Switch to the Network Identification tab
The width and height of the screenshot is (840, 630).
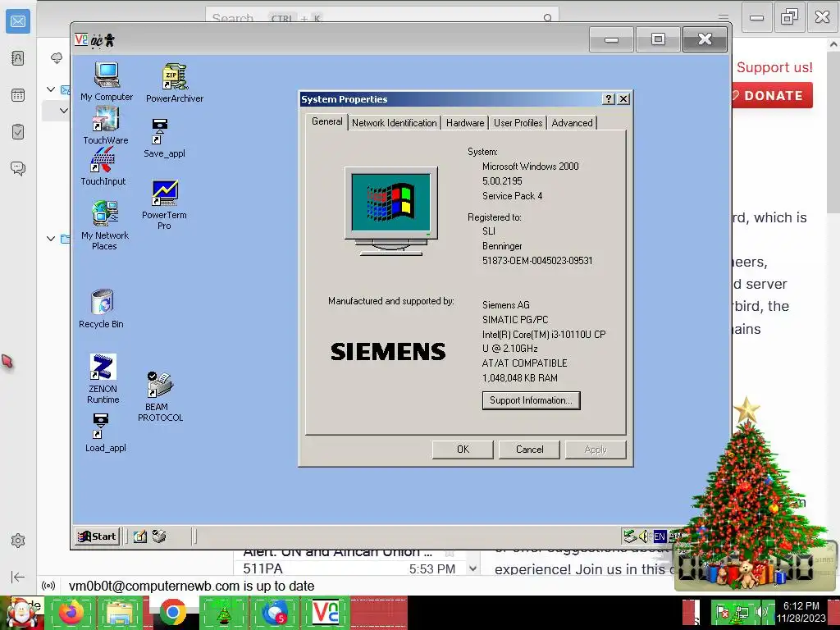(395, 123)
